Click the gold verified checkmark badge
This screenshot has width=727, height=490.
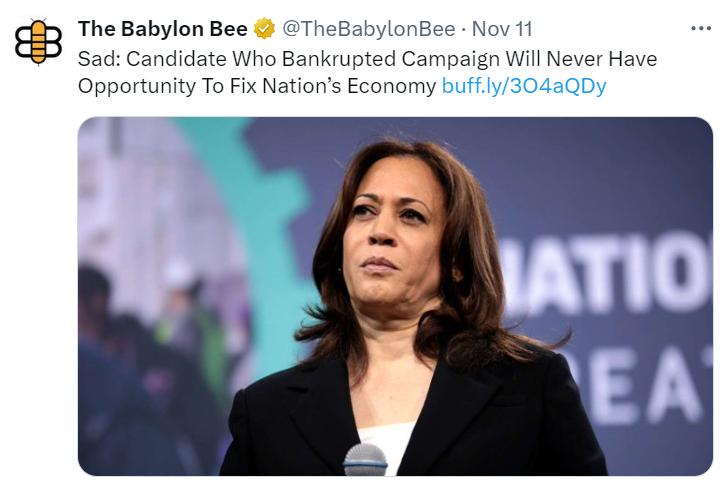point(264,29)
